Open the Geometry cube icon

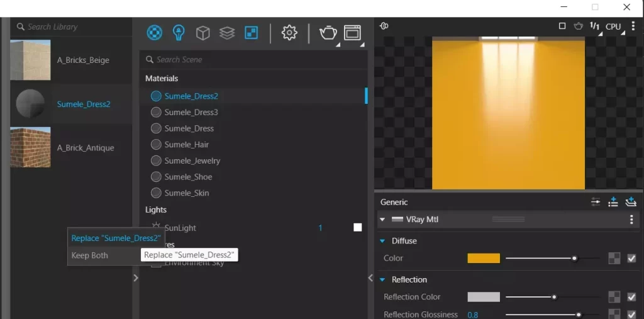(203, 33)
